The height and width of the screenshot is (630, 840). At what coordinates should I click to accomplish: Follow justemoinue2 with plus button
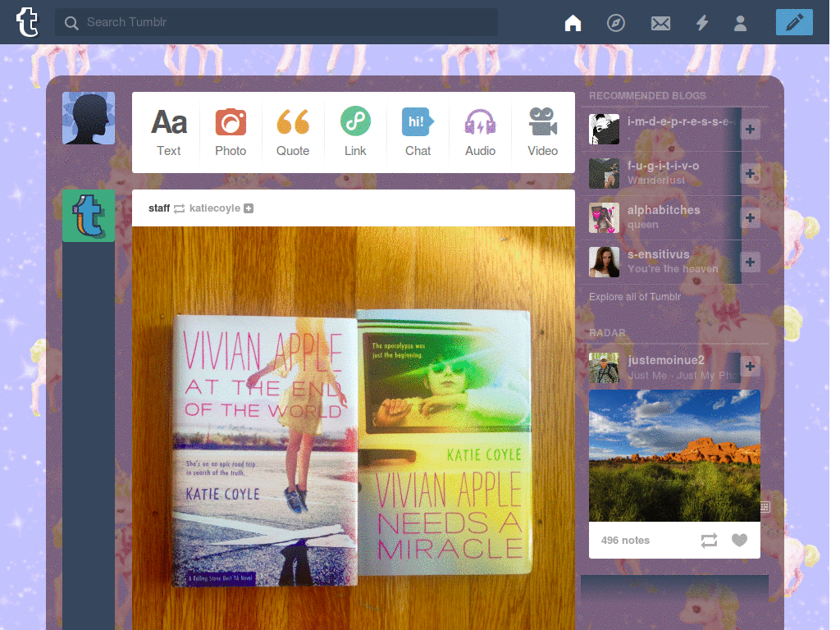pyautogui.click(x=750, y=366)
